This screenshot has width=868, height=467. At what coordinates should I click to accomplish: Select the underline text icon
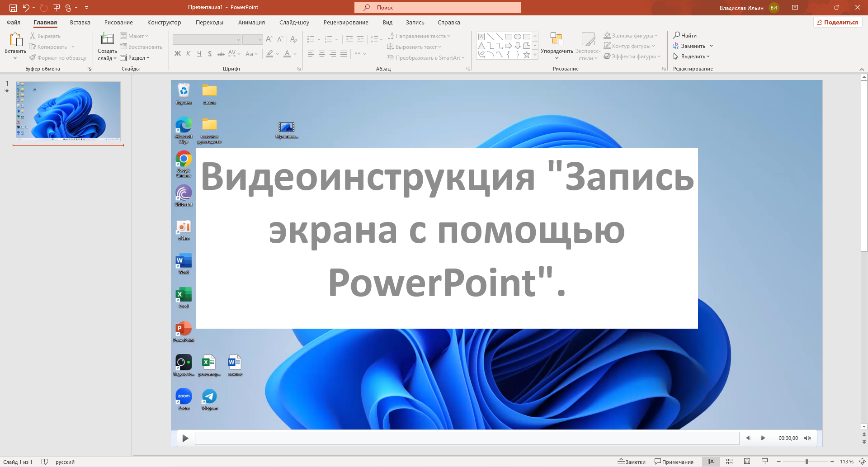(x=199, y=53)
